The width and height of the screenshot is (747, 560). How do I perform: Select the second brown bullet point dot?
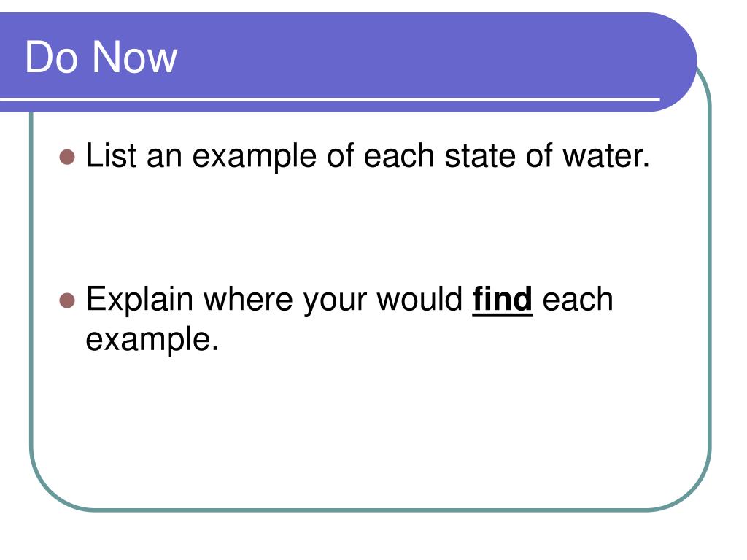click(x=67, y=301)
